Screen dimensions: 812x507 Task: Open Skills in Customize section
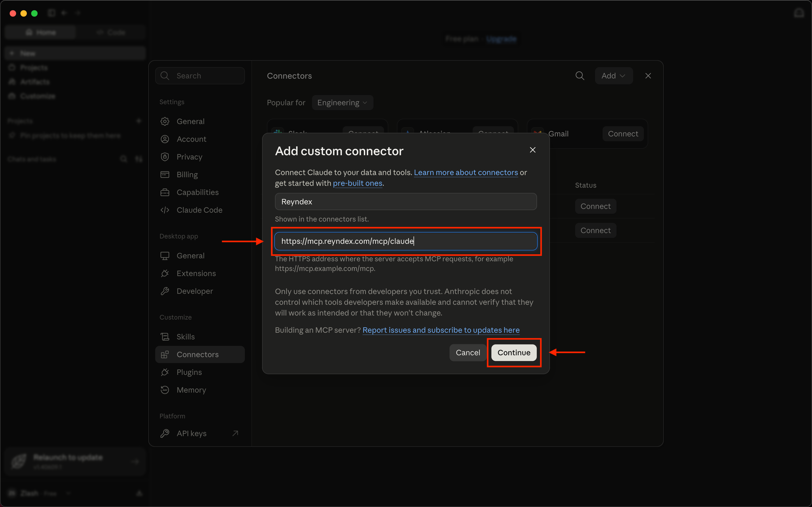tap(200, 337)
